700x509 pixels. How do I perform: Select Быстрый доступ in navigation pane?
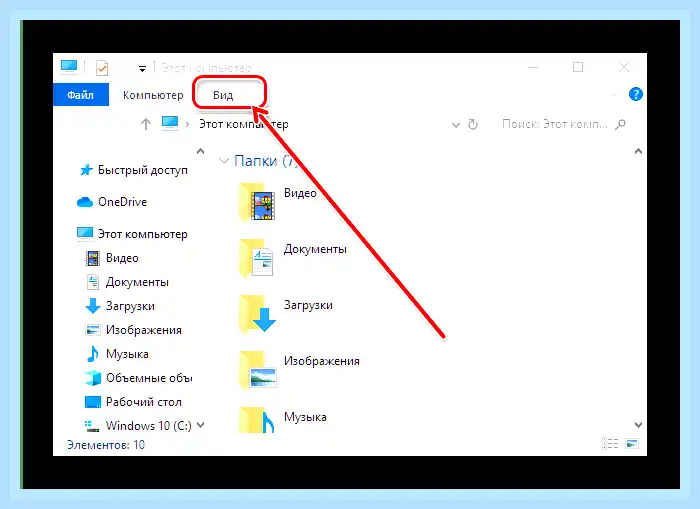pyautogui.click(x=142, y=170)
